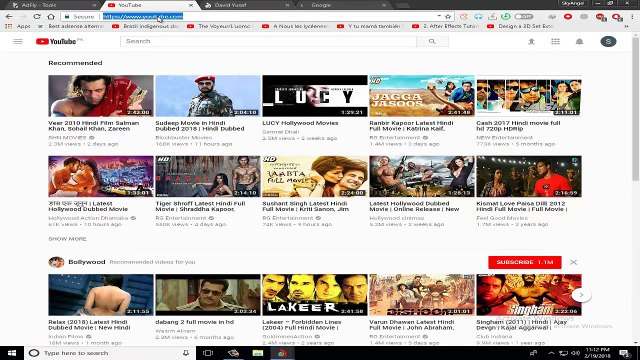Open the Best adsense alternative bookmark

coord(72,26)
